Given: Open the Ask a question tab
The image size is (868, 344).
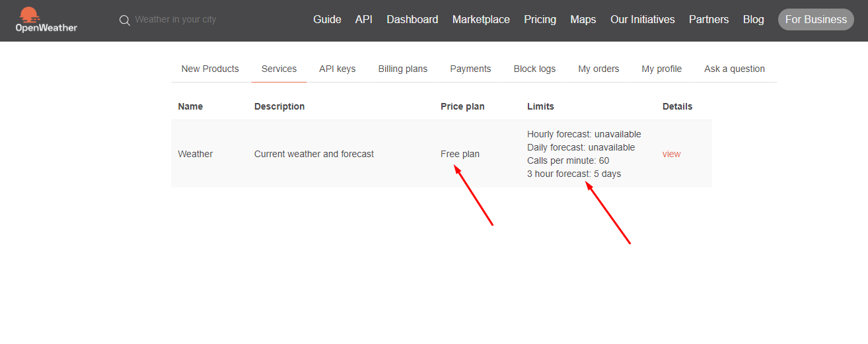Looking at the screenshot, I should point(735,69).
